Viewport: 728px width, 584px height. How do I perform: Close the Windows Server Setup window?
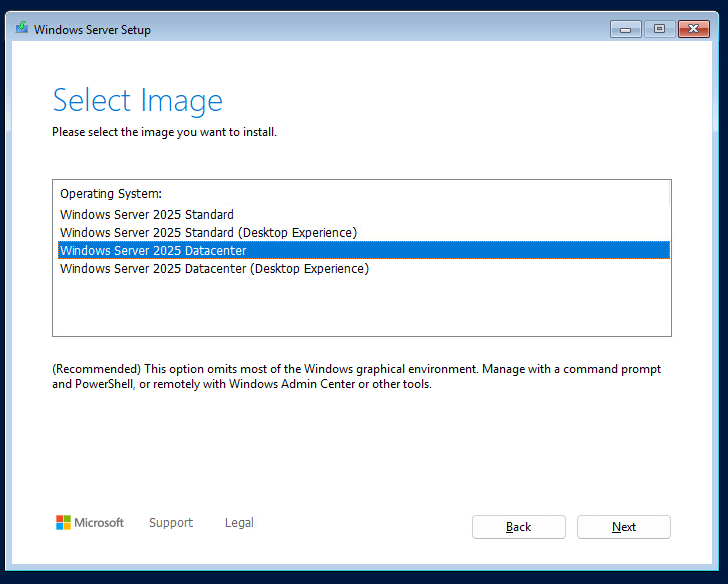click(x=692, y=29)
